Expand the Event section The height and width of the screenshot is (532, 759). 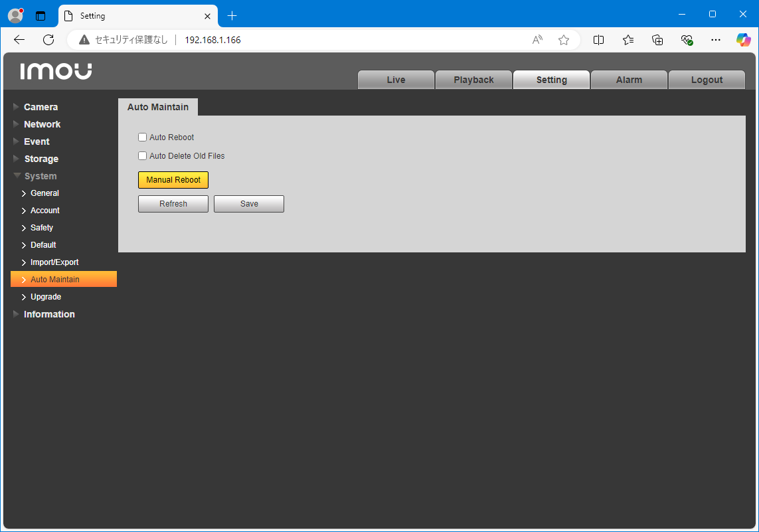coord(37,142)
